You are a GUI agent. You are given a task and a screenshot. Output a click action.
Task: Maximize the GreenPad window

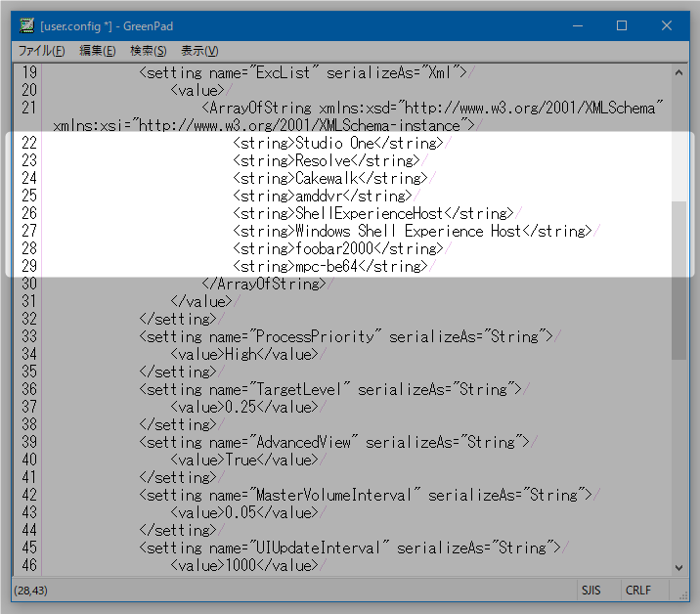click(622, 25)
